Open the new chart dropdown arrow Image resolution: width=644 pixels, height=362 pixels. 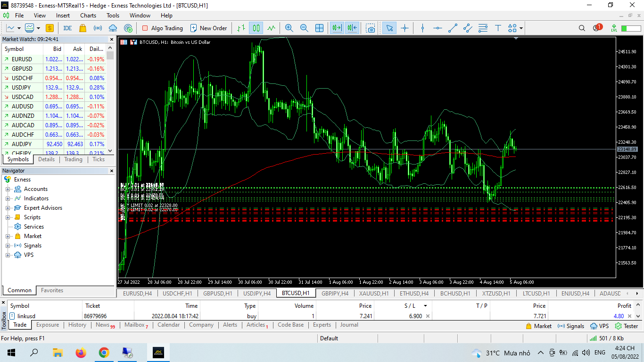(x=18, y=28)
